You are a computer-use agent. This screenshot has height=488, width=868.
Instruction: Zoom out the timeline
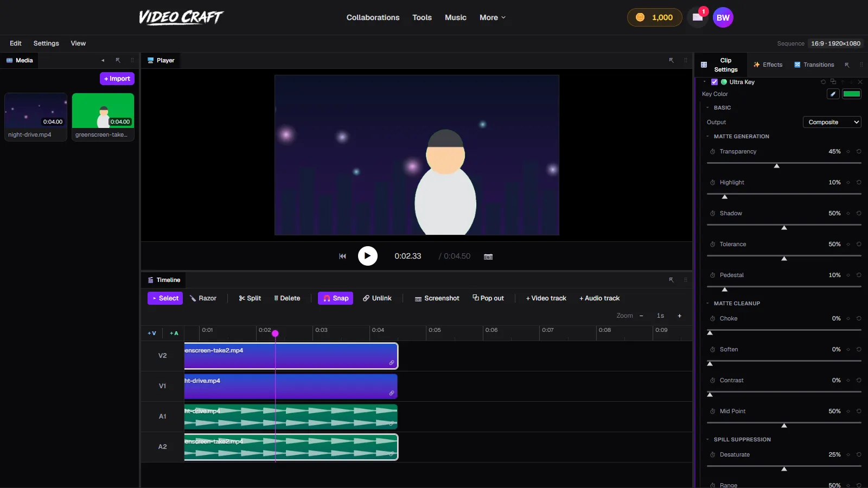[x=641, y=316]
